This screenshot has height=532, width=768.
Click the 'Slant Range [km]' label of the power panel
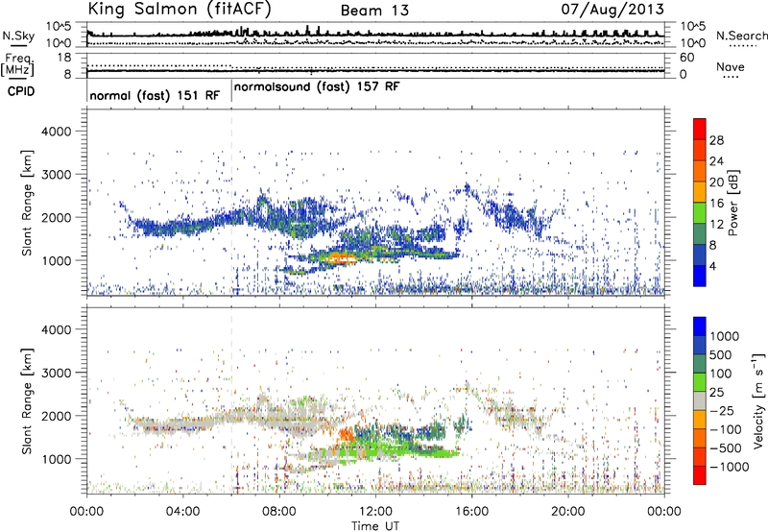[x=28, y=203]
